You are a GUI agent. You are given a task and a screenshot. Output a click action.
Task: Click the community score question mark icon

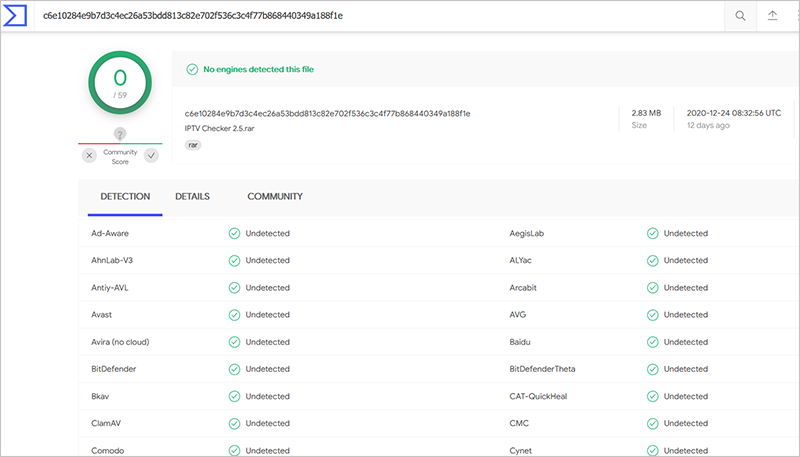120,134
